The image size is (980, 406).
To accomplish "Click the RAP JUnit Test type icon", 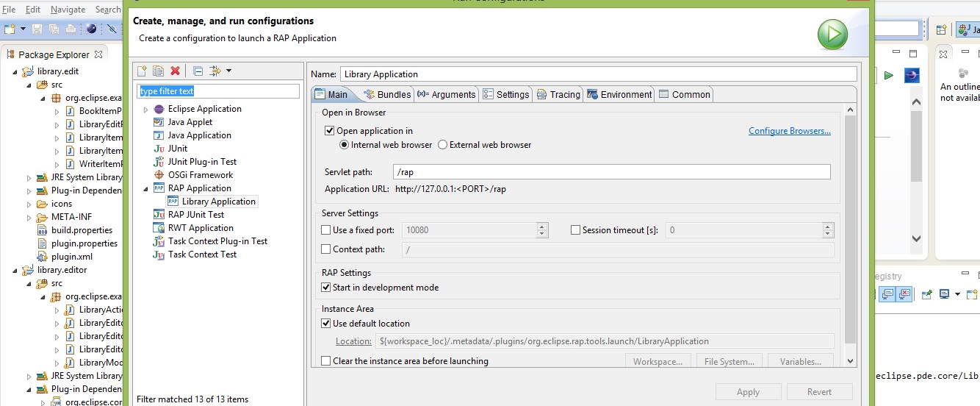I will point(159,215).
